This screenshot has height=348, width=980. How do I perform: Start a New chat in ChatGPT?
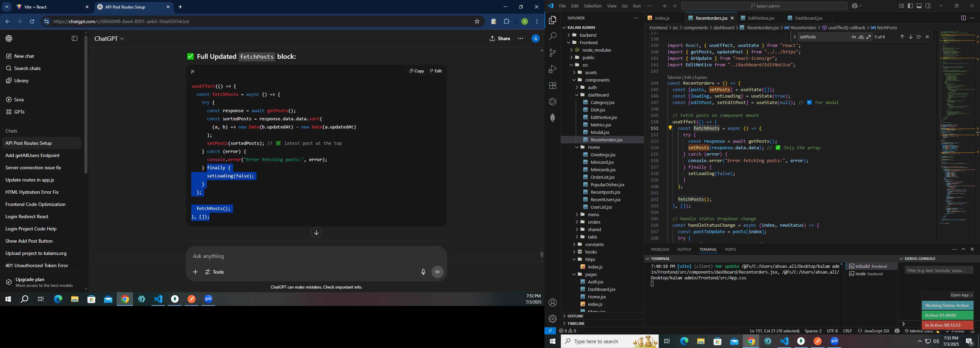point(41,56)
